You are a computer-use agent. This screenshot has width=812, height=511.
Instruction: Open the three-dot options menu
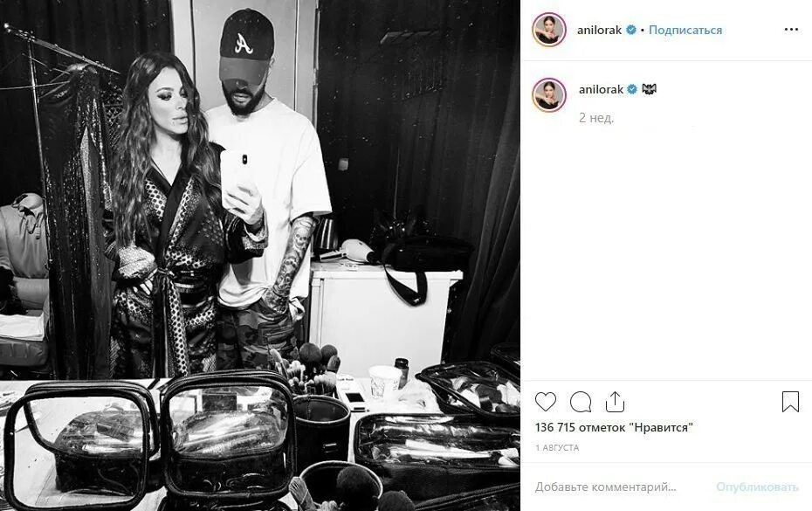click(791, 30)
